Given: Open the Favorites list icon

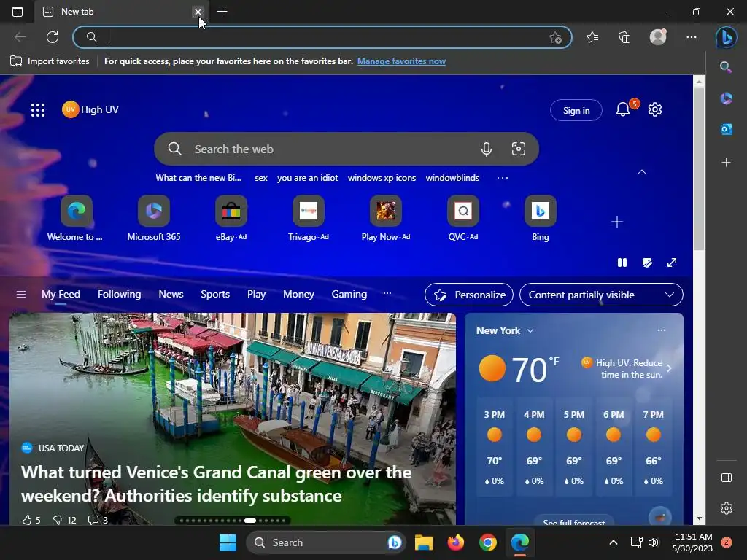Looking at the screenshot, I should pos(592,37).
